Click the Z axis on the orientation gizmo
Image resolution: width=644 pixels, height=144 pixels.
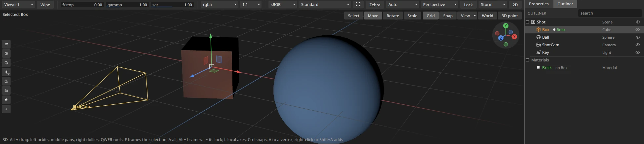click(x=501, y=38)
